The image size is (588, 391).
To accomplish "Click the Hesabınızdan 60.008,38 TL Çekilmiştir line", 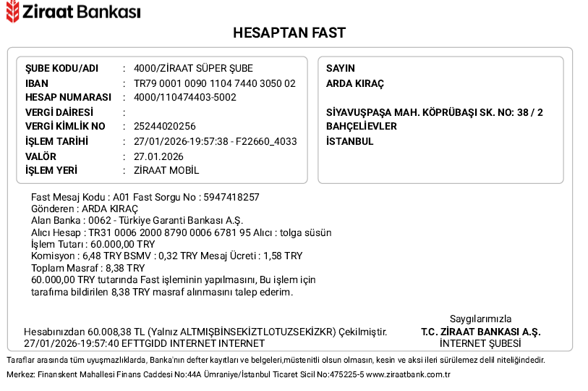I will click(205, 332).
